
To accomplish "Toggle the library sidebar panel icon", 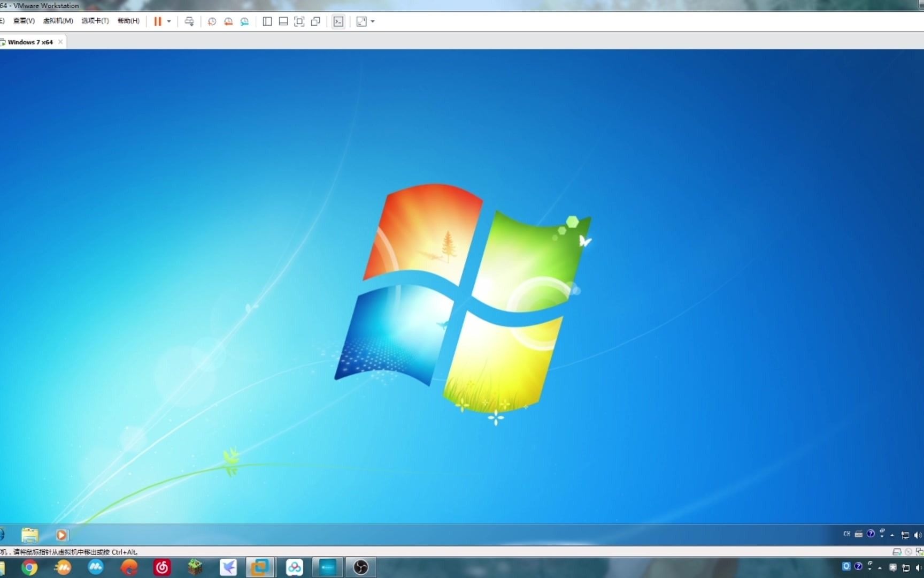I will 267,21.
